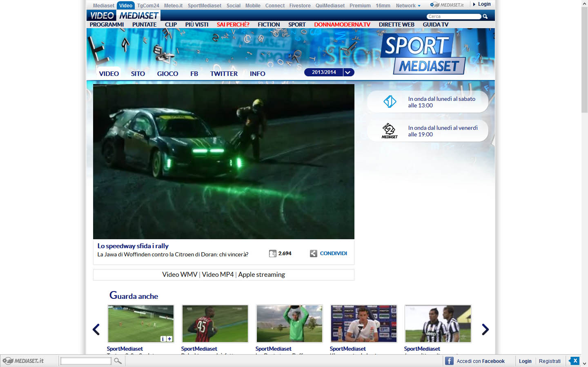
Task: Open the Mobile top tab
Action: tap(253, 6)
